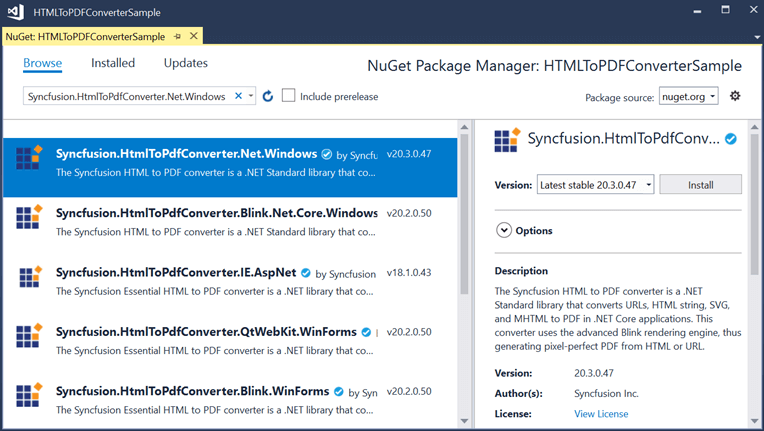The image size is (764, 431).
Task: Click the Visual Studio logo icon
Action: click(15, 12)
